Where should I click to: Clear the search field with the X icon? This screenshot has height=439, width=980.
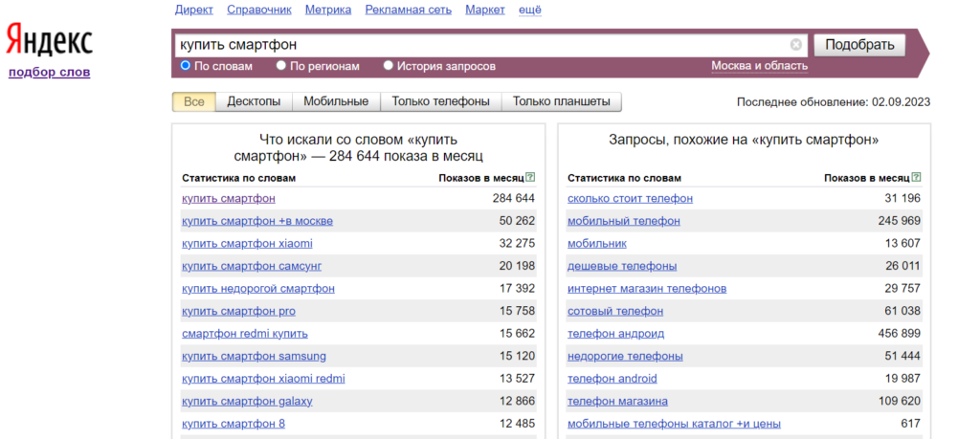[x=795, y=44]
